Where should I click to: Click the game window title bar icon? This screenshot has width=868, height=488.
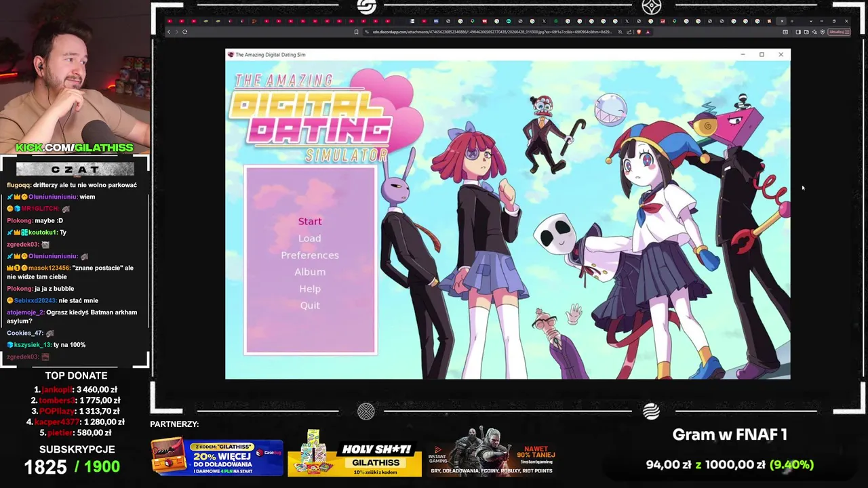231,54
